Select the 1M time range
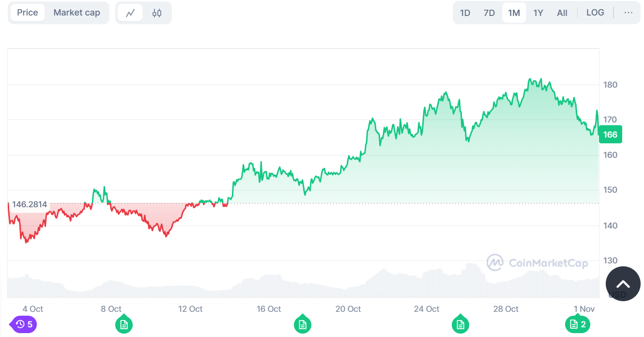The height and width of the screenshot is (337, 644). pyautogui.click(x=514, y=13)
